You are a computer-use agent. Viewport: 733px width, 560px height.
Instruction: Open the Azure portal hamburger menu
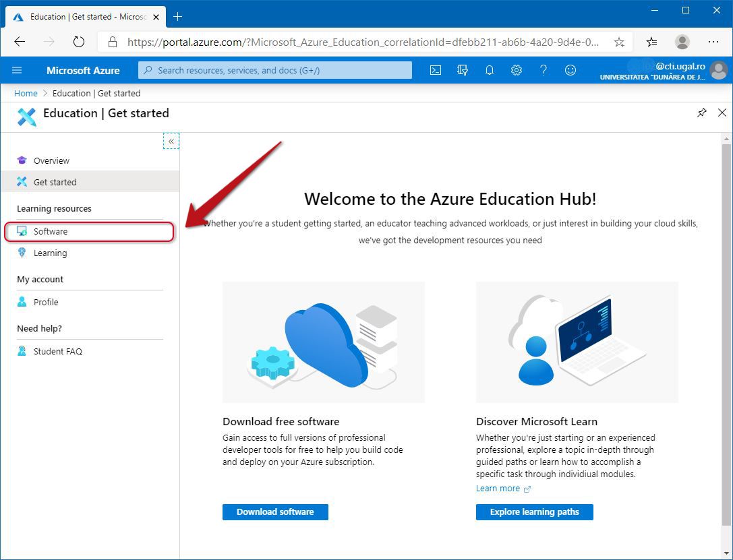[17, 70]
